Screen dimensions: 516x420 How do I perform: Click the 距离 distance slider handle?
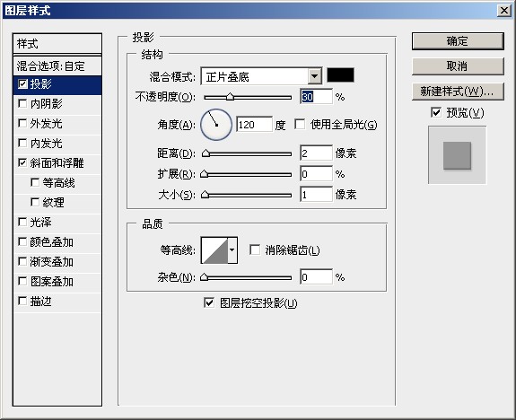click(206, 153)
